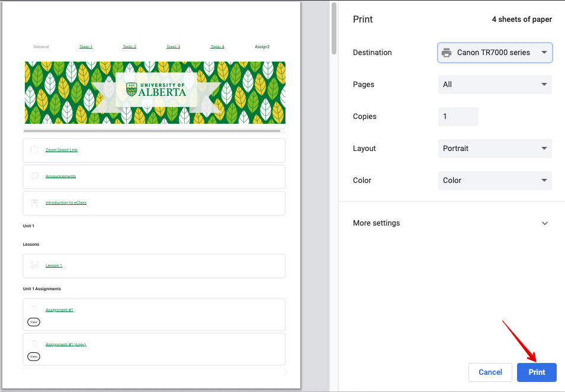Click the Copies number field
565x392 pixels.
(x=458, y=117)
